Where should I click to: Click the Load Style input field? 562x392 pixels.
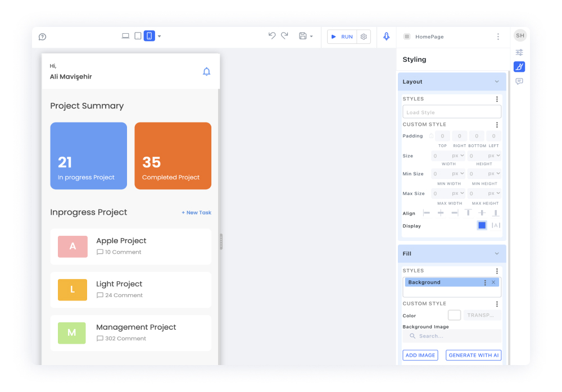coord(452,111)
